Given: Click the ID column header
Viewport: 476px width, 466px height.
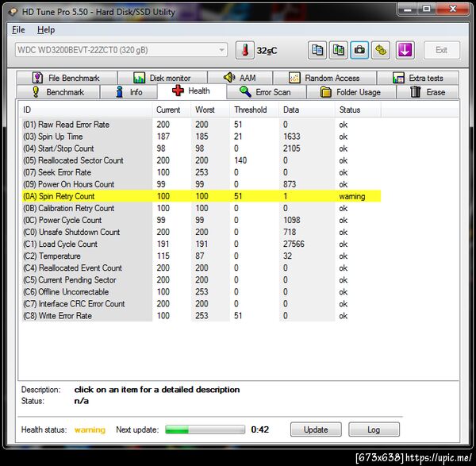Looking at the screenshot, I should 86,110.
